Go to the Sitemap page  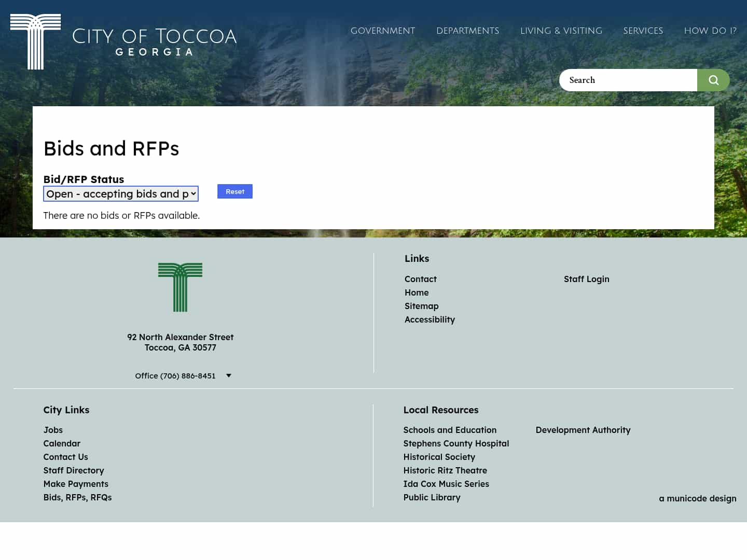tap(421, 306)
